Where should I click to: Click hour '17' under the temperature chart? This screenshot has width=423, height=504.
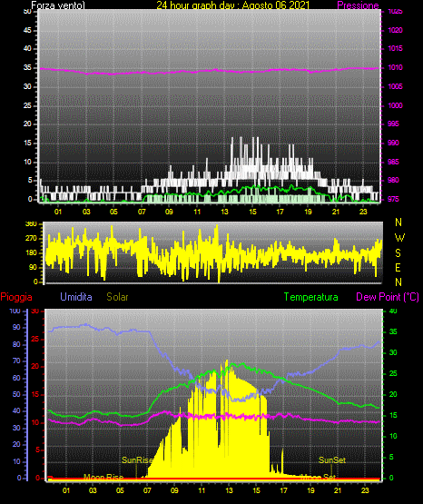283,490
